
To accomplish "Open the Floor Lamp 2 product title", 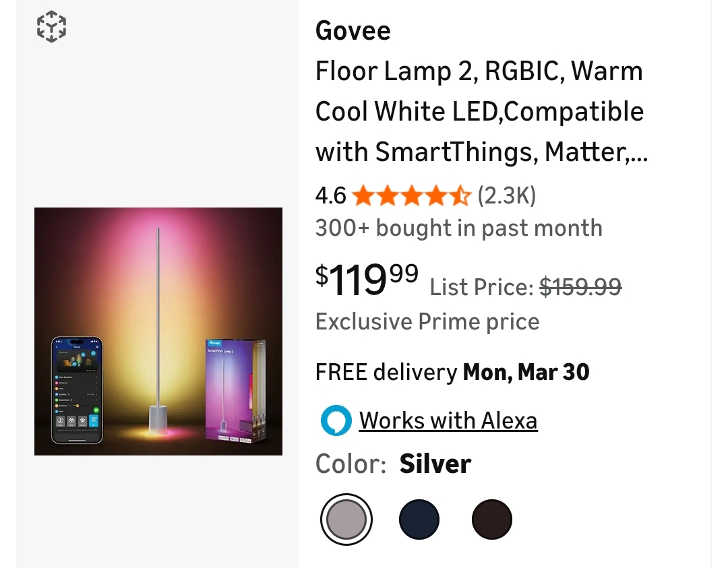I will pos(481,112).
